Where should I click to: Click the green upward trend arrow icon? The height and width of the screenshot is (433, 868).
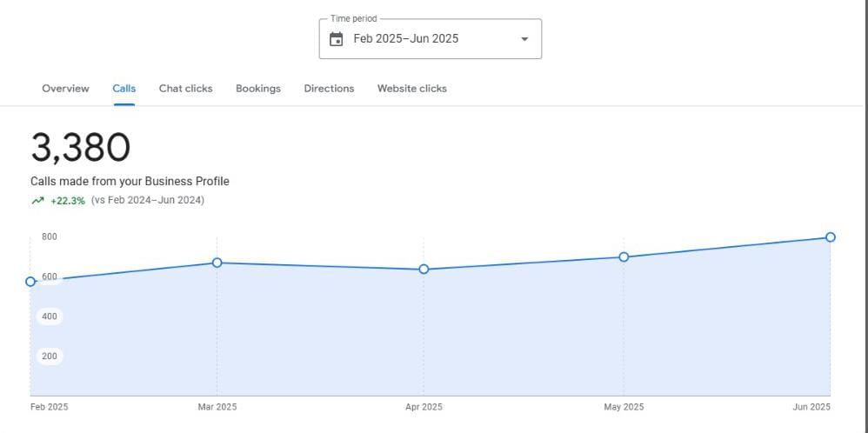point(37,201)
